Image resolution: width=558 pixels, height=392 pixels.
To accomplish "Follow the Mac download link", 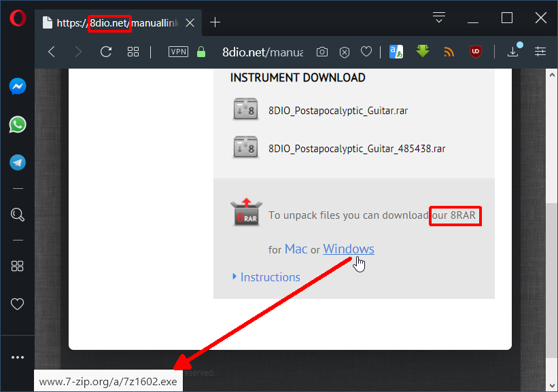I will [x=296, y=249].
